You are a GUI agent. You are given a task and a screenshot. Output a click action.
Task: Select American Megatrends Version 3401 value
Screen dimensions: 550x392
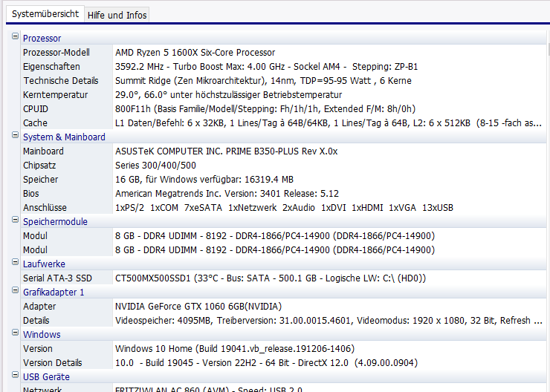(227, 193)
